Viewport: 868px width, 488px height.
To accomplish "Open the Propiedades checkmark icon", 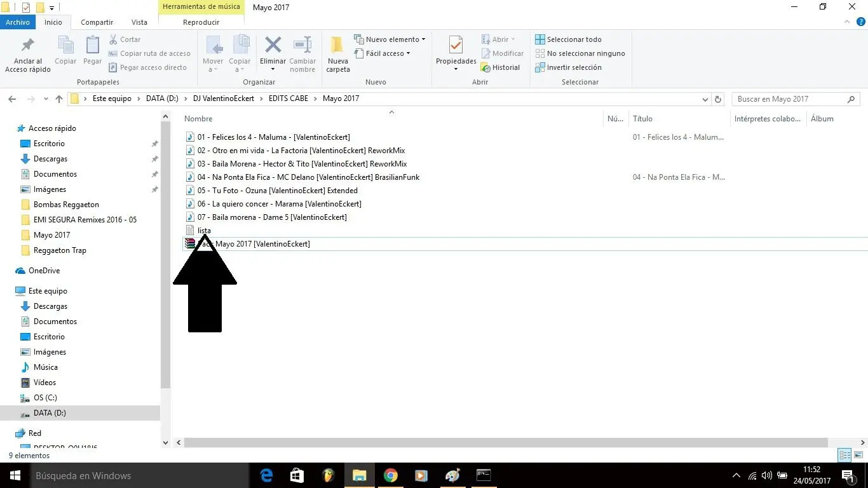I will tap(456, 46).
